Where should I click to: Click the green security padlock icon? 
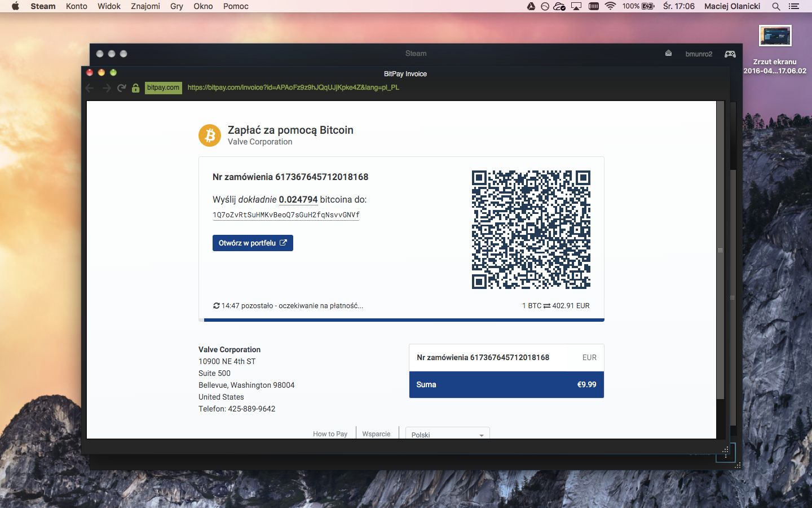point(135,88)
